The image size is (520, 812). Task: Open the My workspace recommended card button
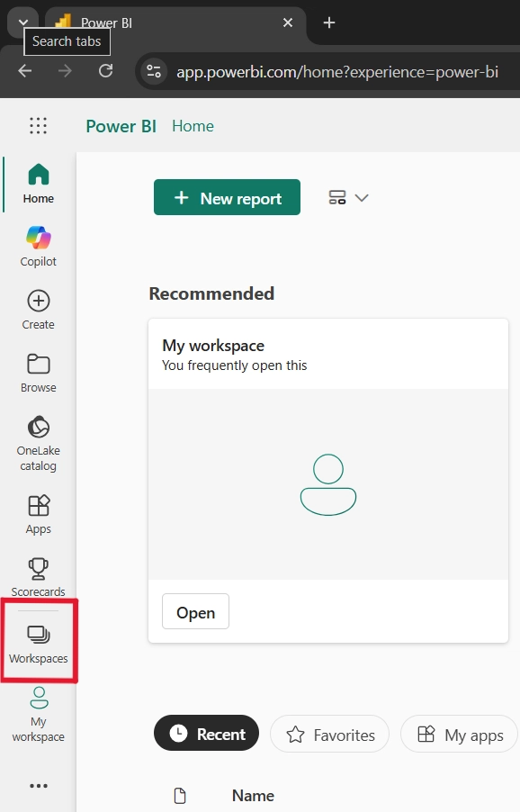click(195, 611)
